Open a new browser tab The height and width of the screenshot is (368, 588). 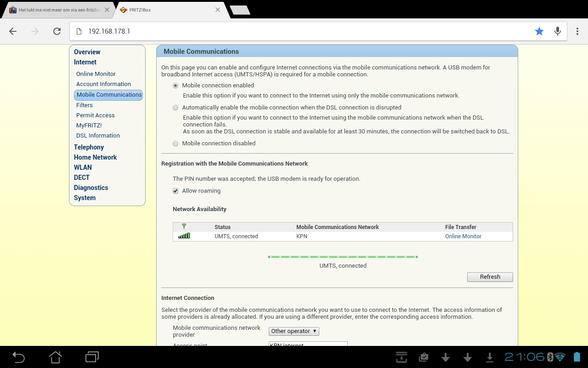239,10
